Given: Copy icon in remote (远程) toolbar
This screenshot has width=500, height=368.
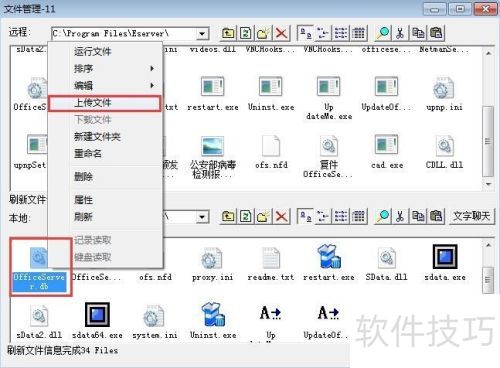Looking at the screenshot, I should 418,33.
